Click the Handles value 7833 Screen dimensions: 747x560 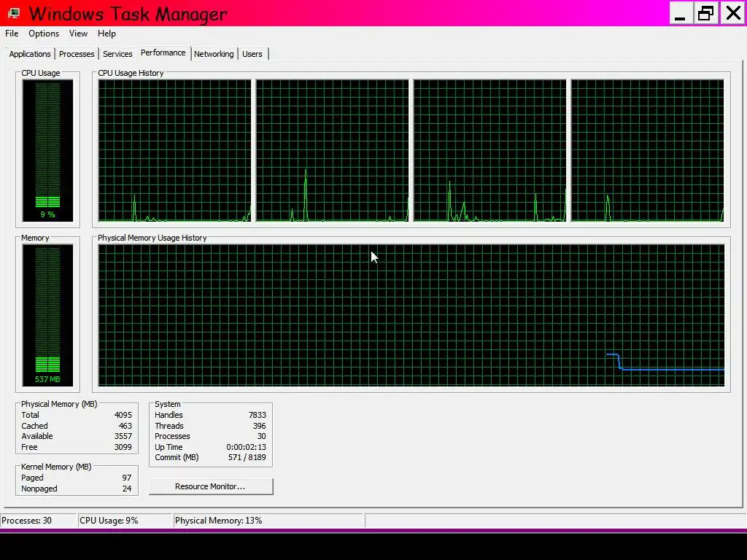(x=258, y=415)
